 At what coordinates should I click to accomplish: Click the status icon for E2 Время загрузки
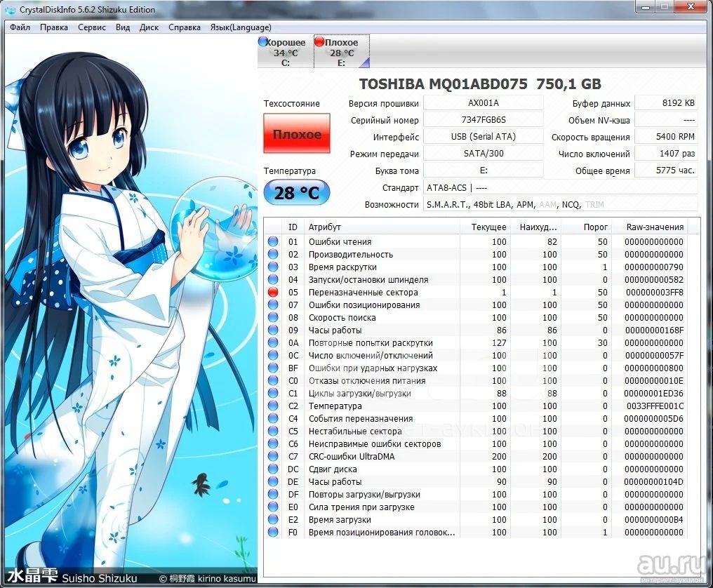[x=273, y=519]
